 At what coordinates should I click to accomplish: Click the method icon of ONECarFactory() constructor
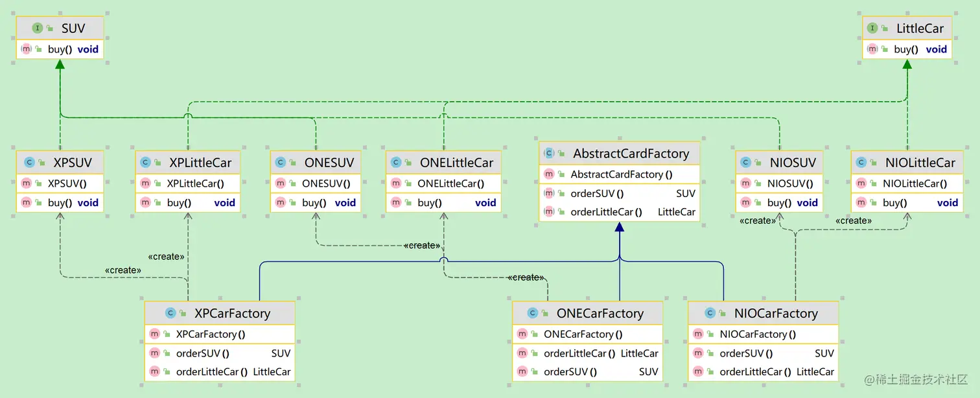pos(522,334)
